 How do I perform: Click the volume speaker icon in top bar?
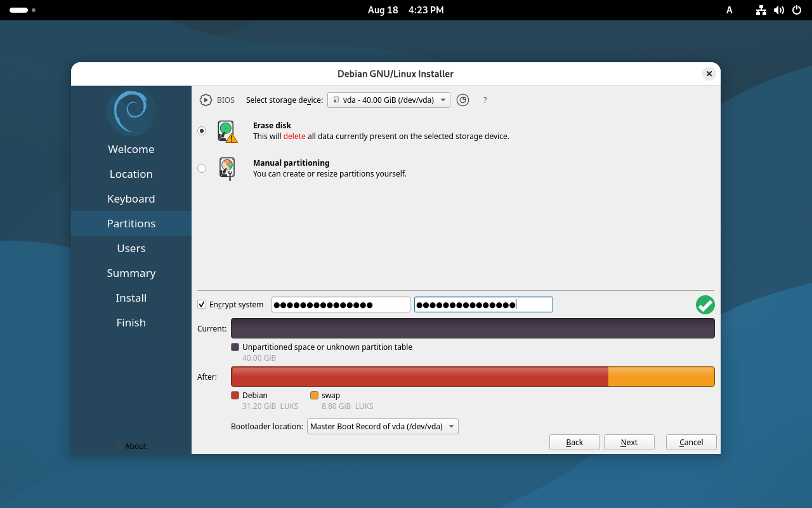pyautogui.click(x=779, y=10)
